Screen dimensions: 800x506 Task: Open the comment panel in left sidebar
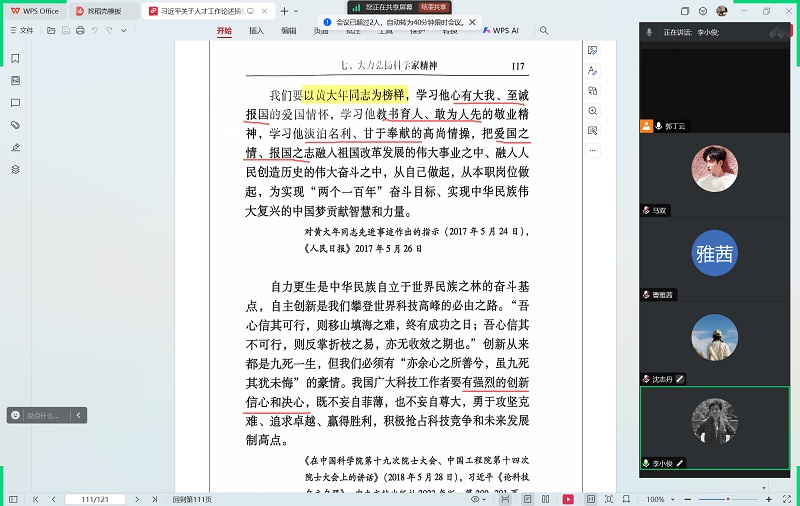point(15,103)
